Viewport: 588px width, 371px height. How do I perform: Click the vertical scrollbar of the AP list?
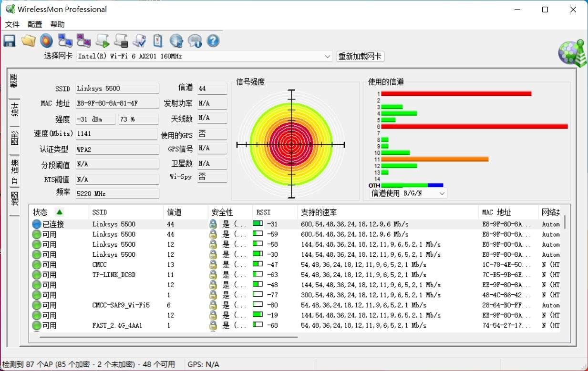565,222
